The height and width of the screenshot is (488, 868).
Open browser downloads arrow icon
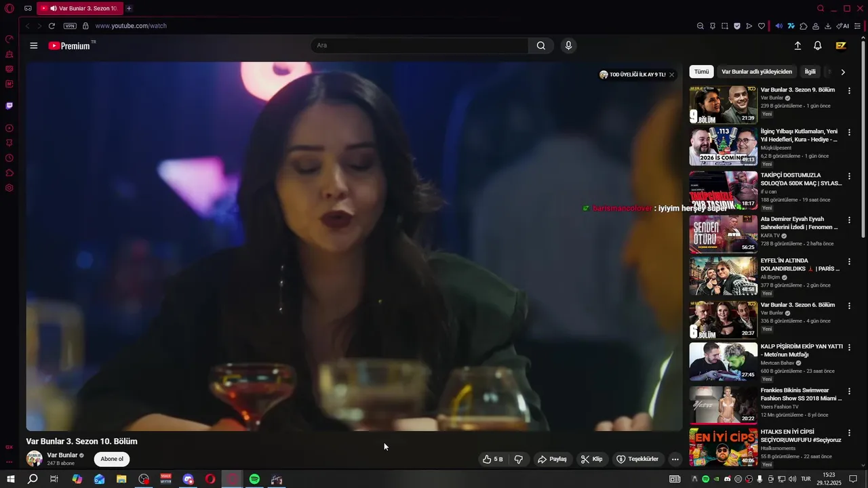coord(828,26)
